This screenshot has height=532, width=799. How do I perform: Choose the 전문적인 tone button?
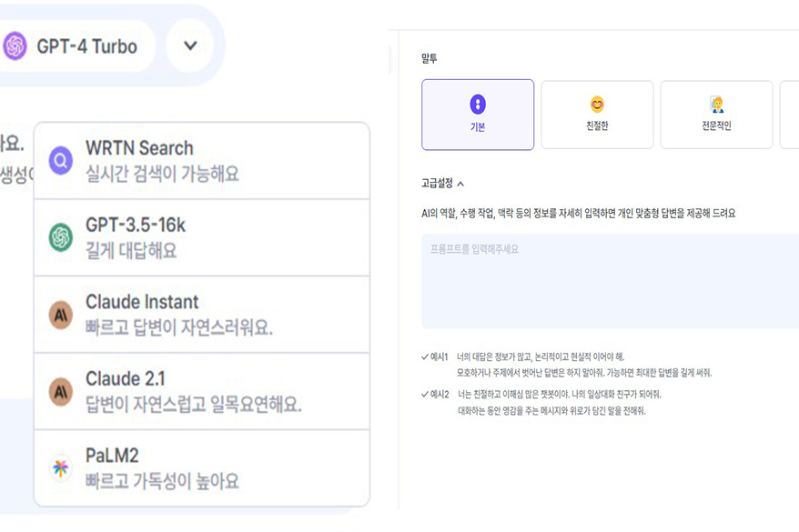coord(718,115)
